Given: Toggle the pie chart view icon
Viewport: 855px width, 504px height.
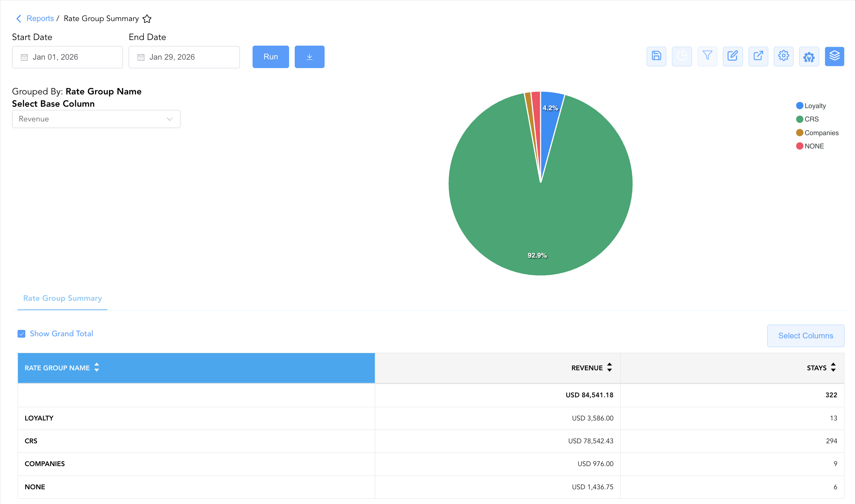Looking at the screenshot, I should (682, 56).
